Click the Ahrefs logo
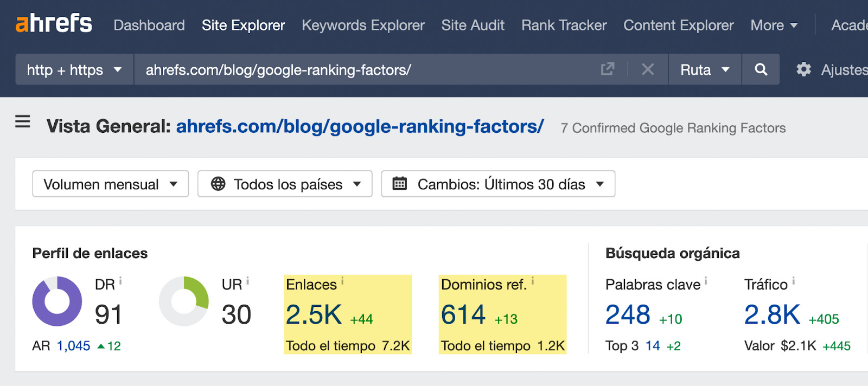Viewport: 868px width, 386px height. 54,24
